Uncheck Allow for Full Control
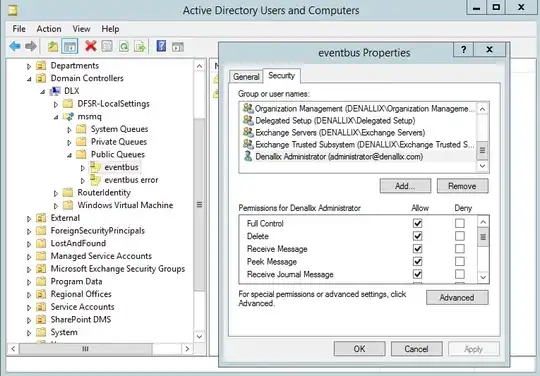Viewport: 540px width, 376px height. coord(417,223)
